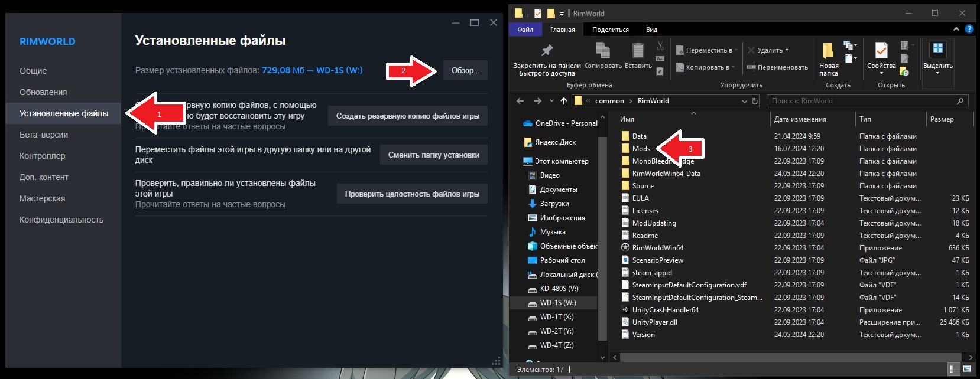This screenshot has width=980, height=379.
Task: Click Создать резервную копию файлов игры button
Action: click(408, 116)
